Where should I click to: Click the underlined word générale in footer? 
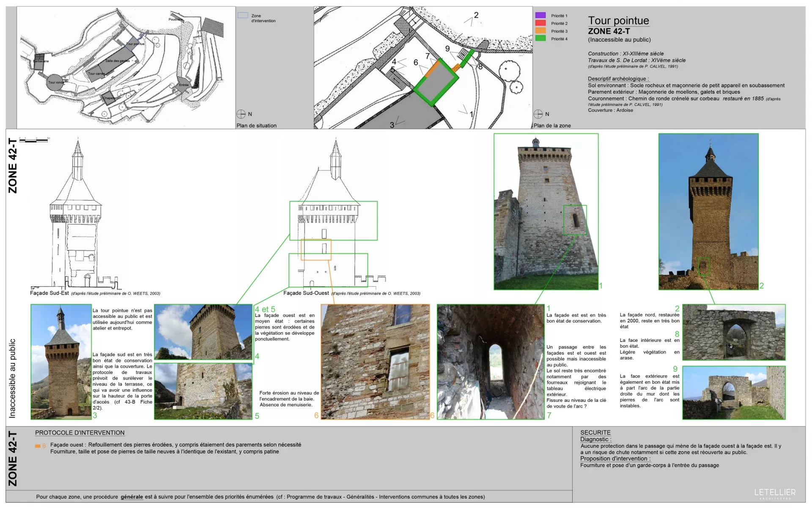pyautogui.click(x=132, y=497)
